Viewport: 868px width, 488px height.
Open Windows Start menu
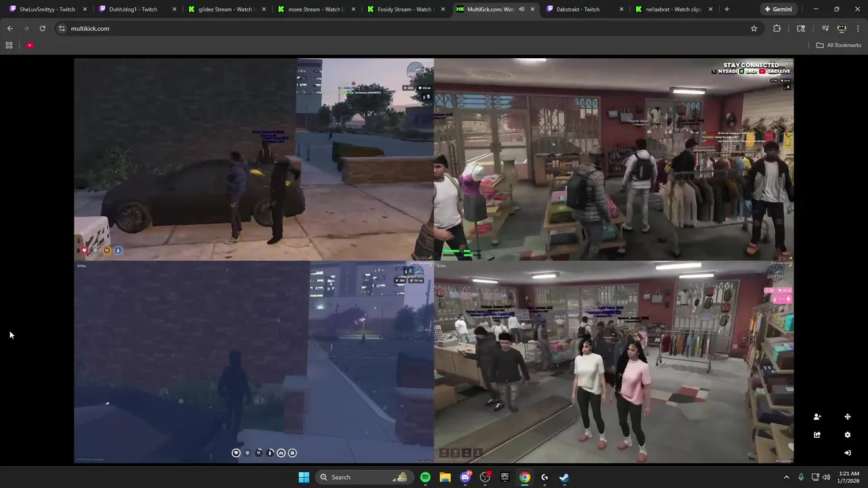304,477
